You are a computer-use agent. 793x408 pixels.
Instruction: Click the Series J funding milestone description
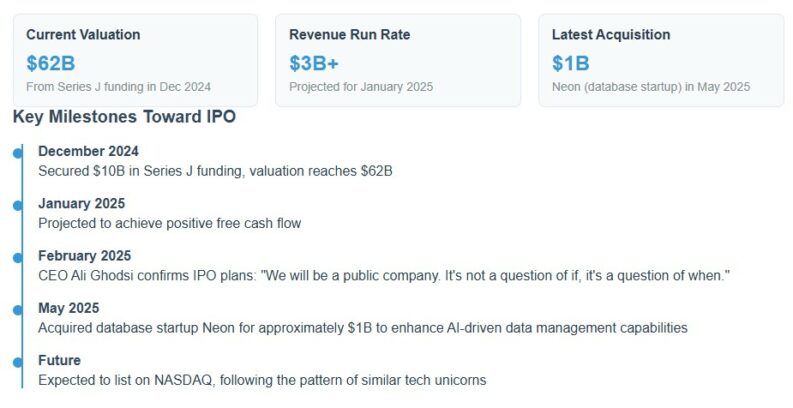click(215, 171)
